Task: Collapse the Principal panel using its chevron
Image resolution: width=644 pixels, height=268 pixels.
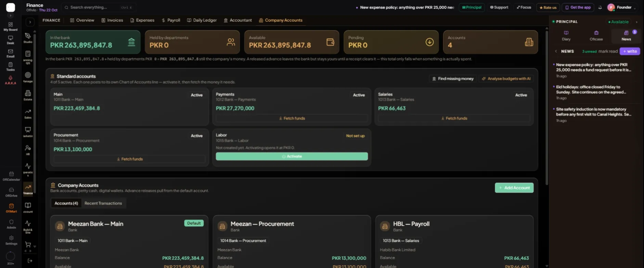Action: coord(636,22)
